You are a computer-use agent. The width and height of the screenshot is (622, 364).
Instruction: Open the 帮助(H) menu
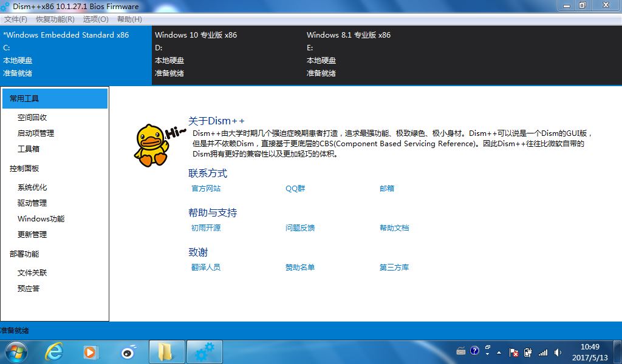[129, 19]
